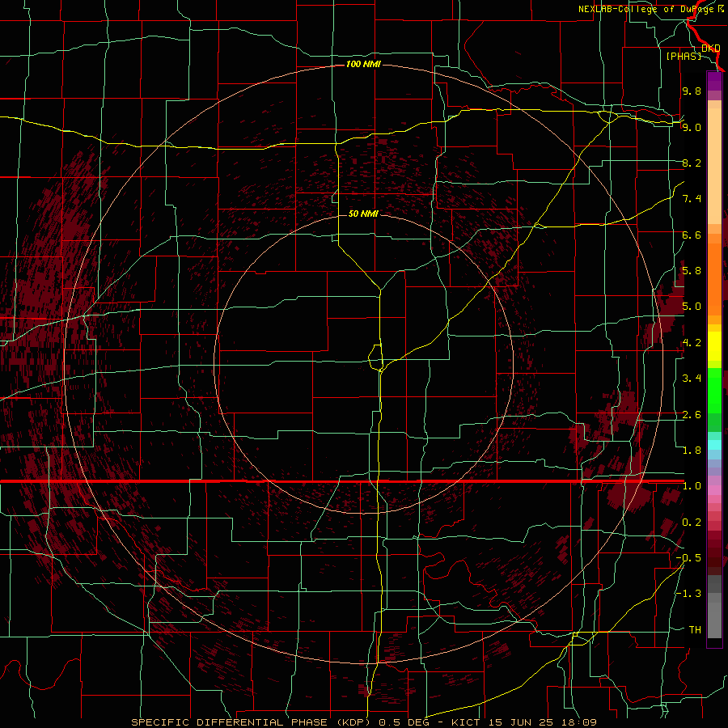The height and width of the screenshot is (728, 728).
Task: Click the 0.2 value on the color scale
Action: (692, 523)
